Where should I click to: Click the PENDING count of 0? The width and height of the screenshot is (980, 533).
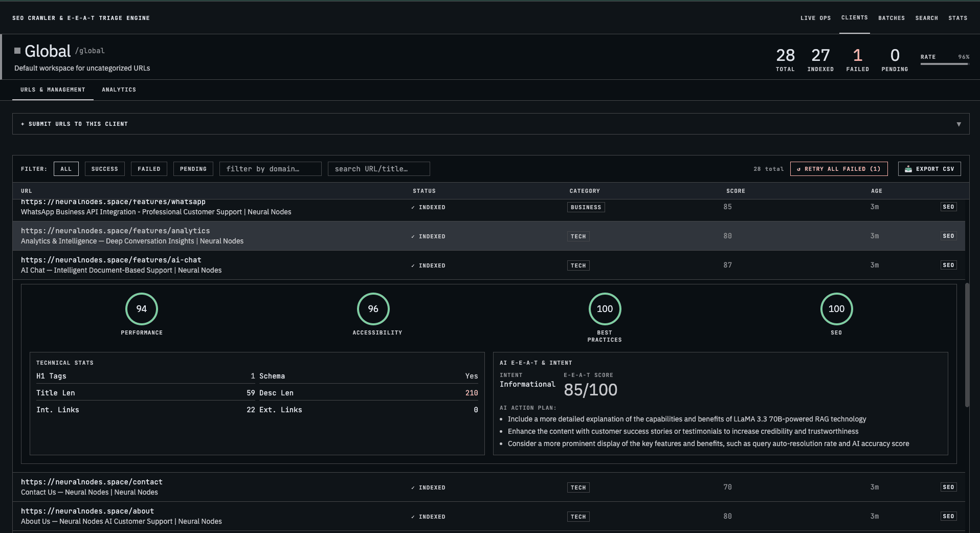point(895,55)
